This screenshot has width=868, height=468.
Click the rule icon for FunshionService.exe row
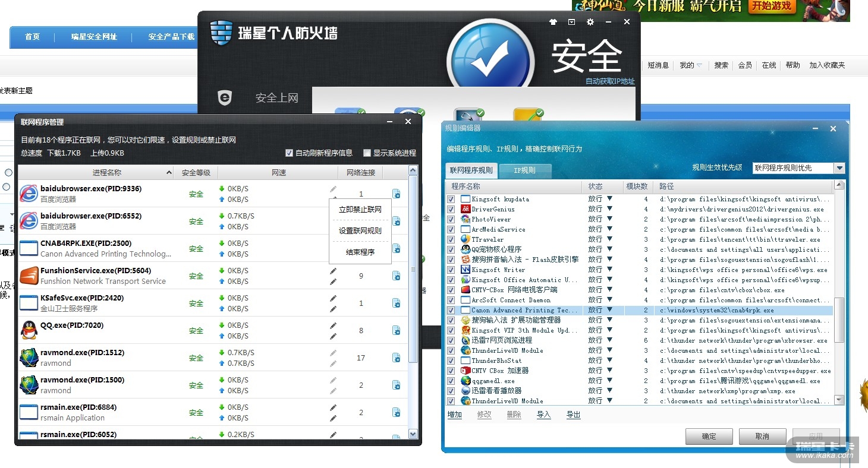pyautogui.click(x=396, y=276)
